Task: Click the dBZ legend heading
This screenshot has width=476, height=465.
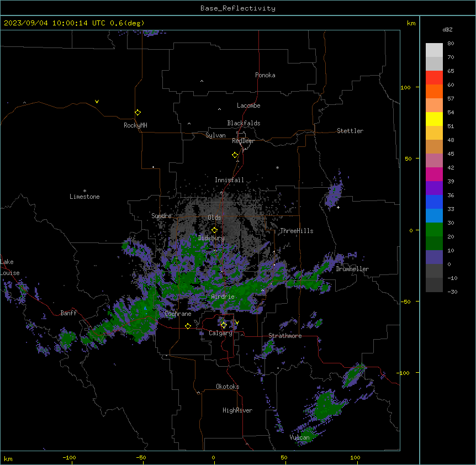Action: [447, 30]
